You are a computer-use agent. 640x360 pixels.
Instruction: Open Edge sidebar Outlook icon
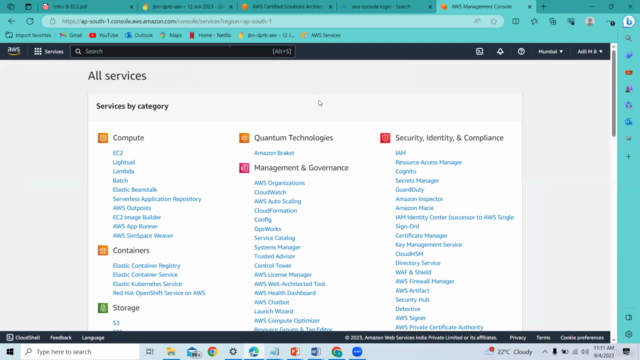tap(629, 122)
